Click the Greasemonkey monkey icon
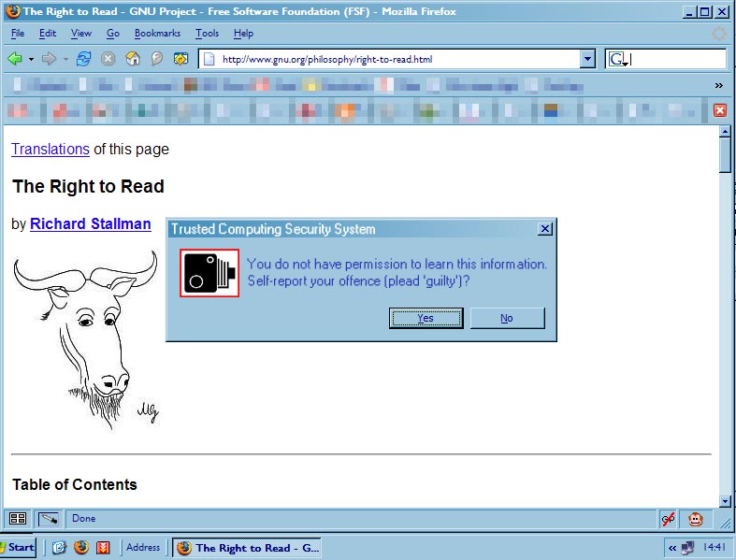The width and height of the screenshot is (736, 560). [x=696, y=519]
